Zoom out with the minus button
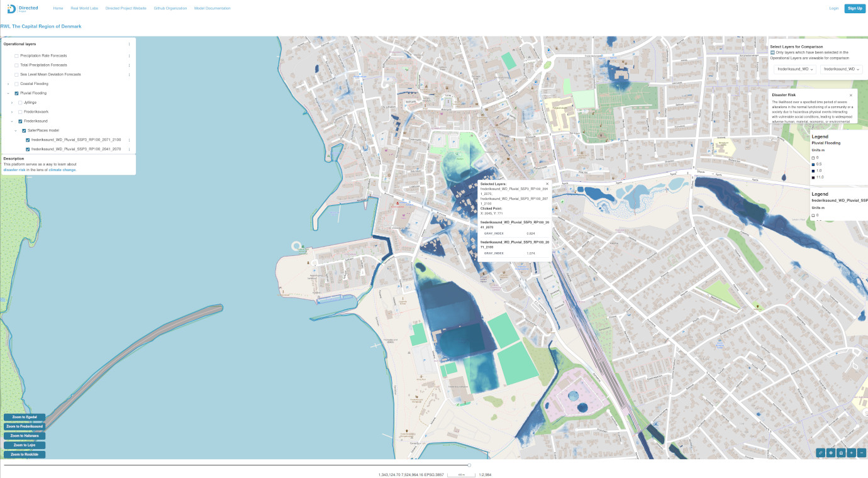 862,452
